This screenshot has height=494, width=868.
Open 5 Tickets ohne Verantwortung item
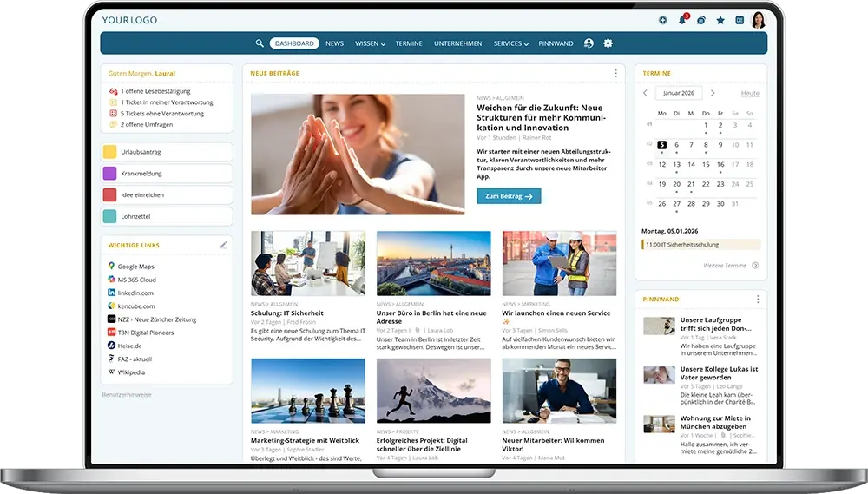pyautogui.click(x=161, y=113)
